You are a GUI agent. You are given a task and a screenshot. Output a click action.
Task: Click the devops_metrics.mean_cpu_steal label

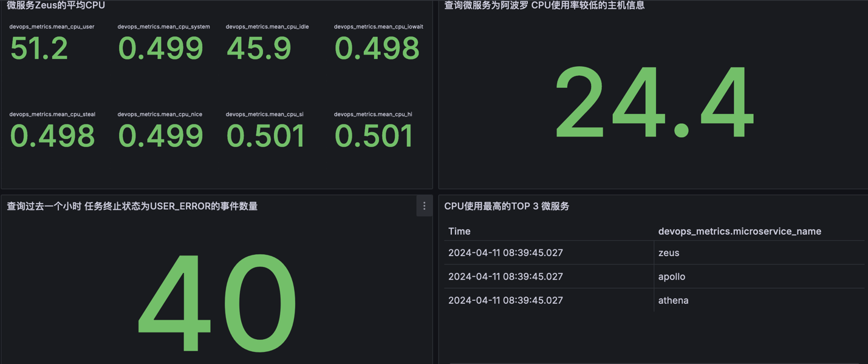click(x=52, y=114)
